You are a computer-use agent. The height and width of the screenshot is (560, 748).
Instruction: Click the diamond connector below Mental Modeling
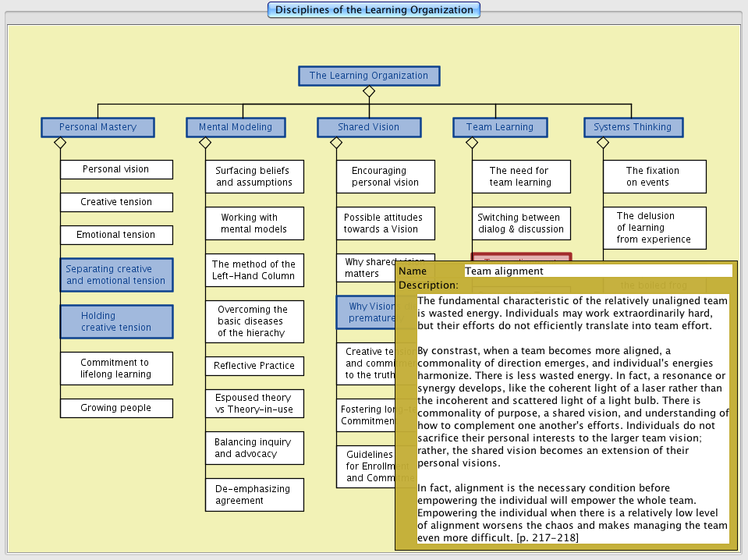pos(205,143)
